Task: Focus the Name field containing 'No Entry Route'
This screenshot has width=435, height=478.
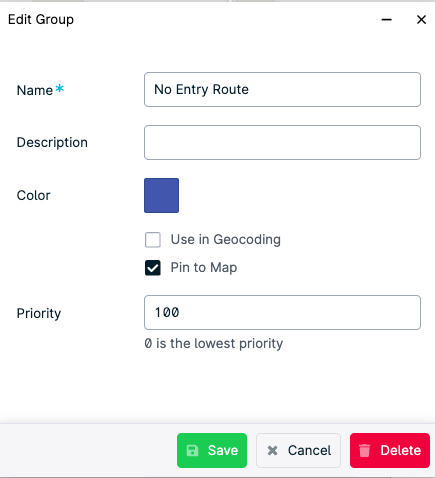Action: 282,89
